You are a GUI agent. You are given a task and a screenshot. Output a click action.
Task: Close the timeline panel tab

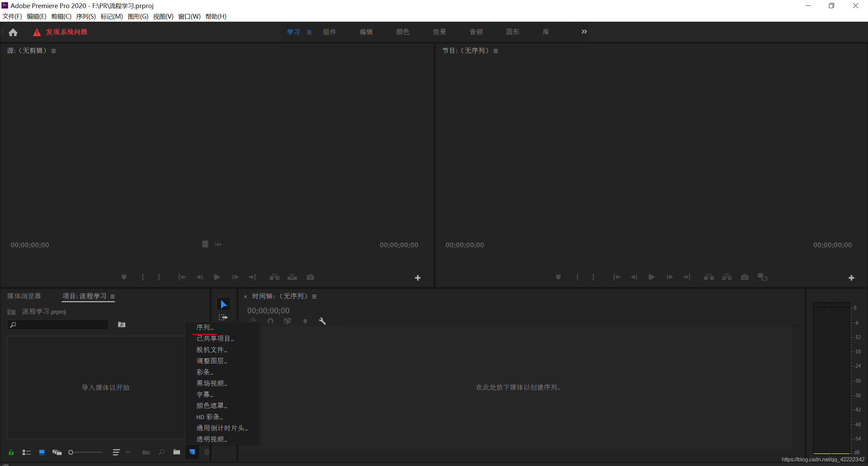[245, 297]
